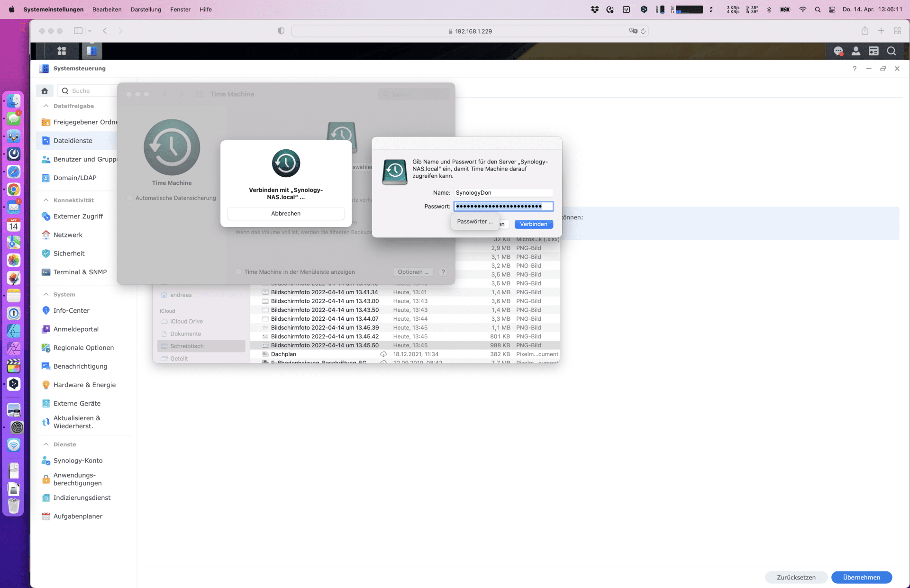Click the Verbinden button

[x=534, y=224]
